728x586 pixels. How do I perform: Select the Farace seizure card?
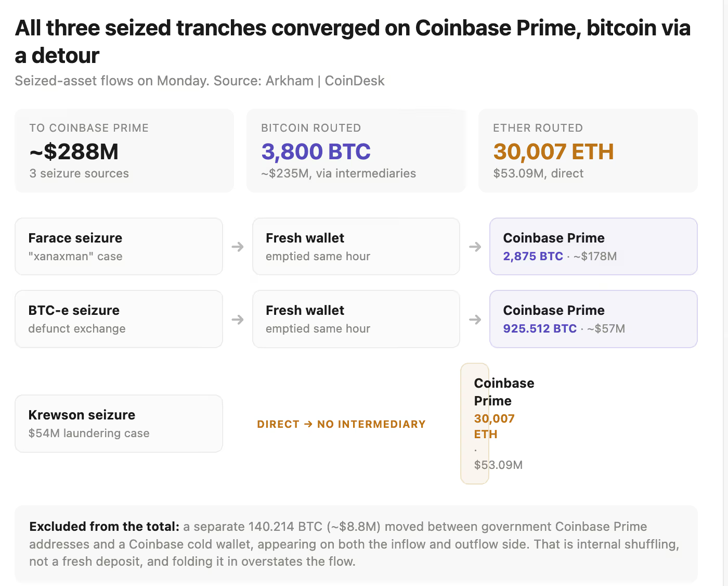point(119,247)
